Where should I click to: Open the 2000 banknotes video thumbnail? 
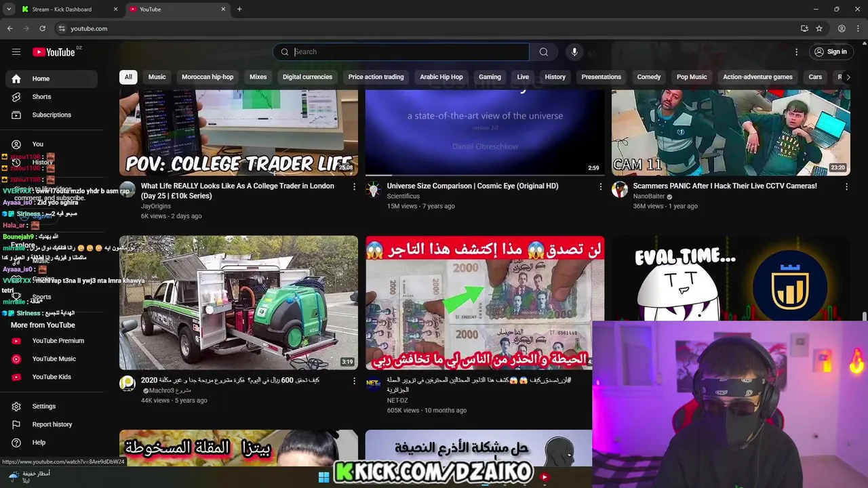tap(485, 302)
